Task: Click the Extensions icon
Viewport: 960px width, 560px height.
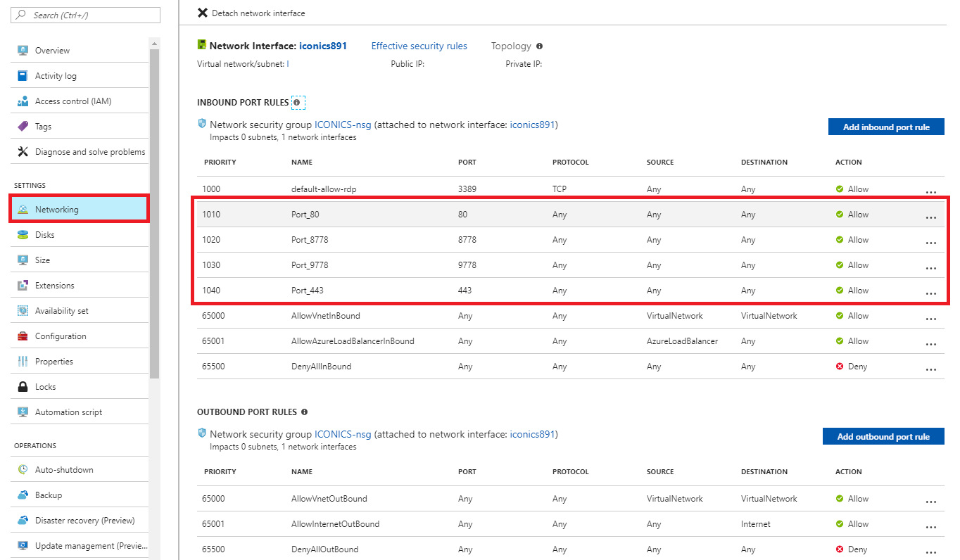Action: tap(23, 286)
